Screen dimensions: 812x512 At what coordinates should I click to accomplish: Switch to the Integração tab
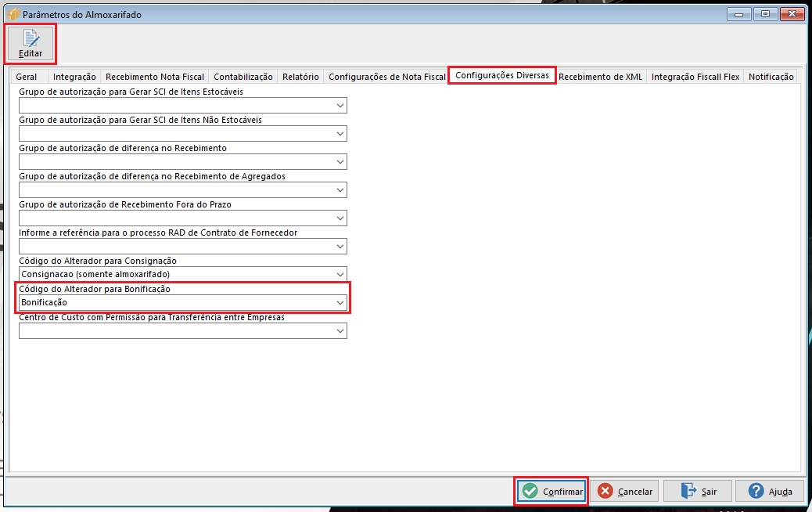[x=74, y=77]
